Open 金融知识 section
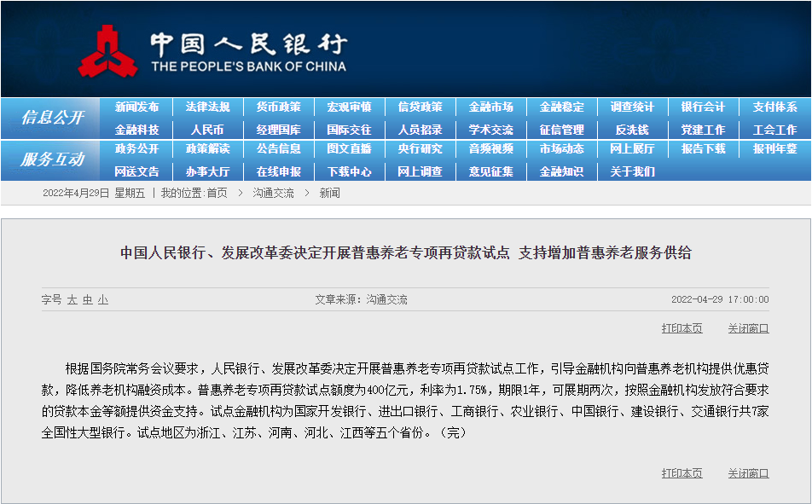 [562, 172]
